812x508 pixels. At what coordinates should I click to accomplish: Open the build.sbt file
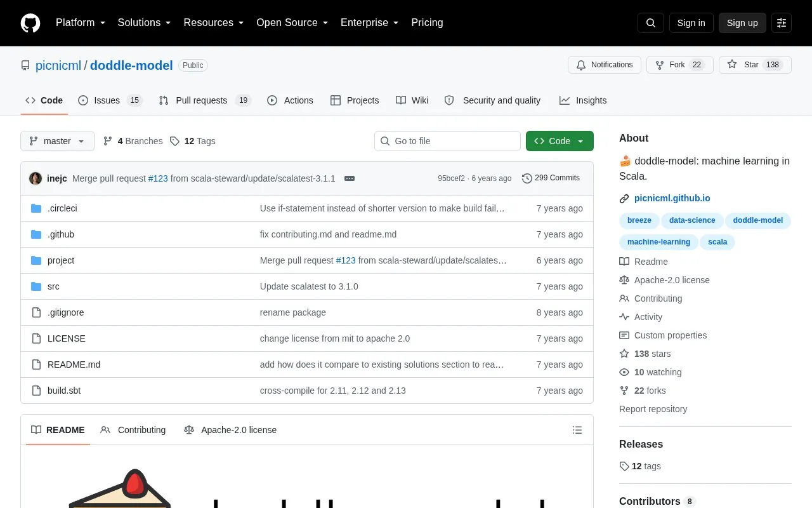click(x=64, y=391)
